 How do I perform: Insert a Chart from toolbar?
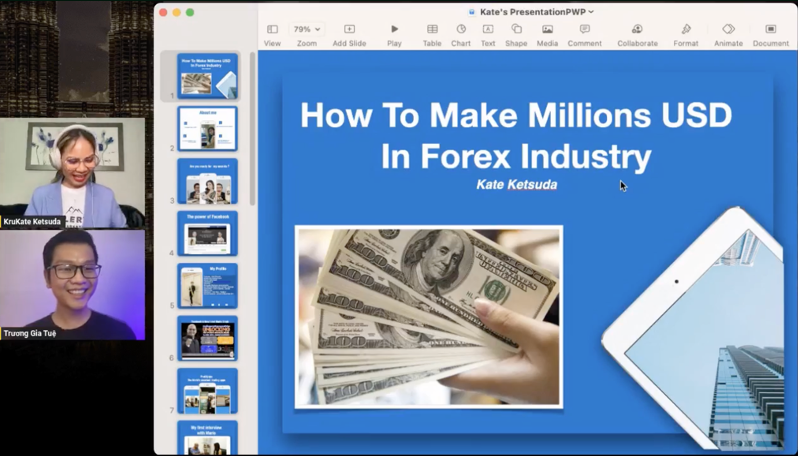[x=461, y=30]
